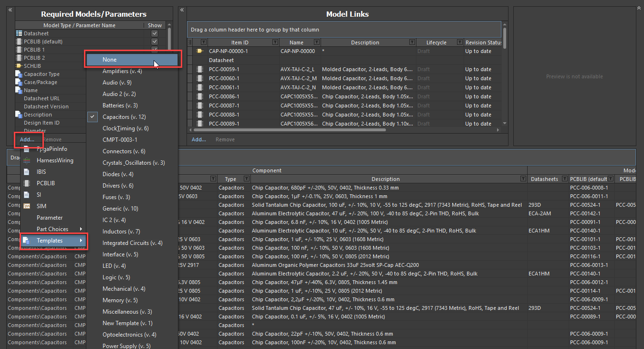Click the PCBLIB (default) footprint icon
Viewport: 644px width, 349px height.
tap(19, 42)
